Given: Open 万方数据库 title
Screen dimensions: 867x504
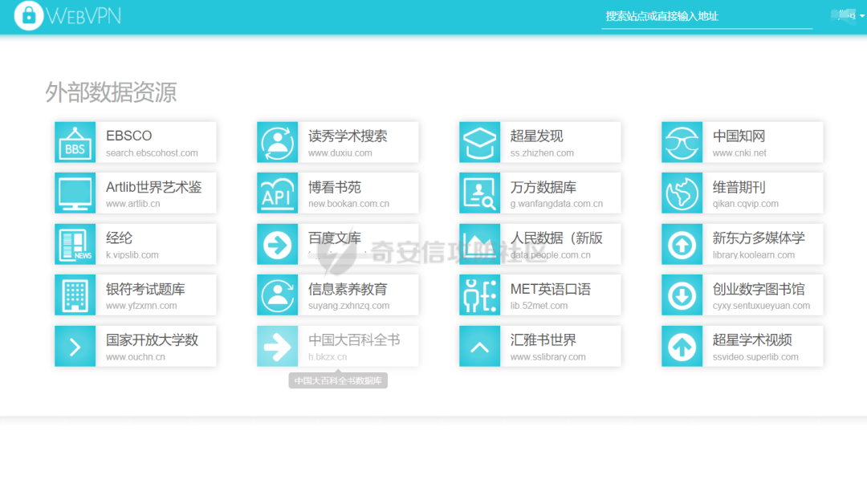Looking at the screenshot, I should coord(543,187).
